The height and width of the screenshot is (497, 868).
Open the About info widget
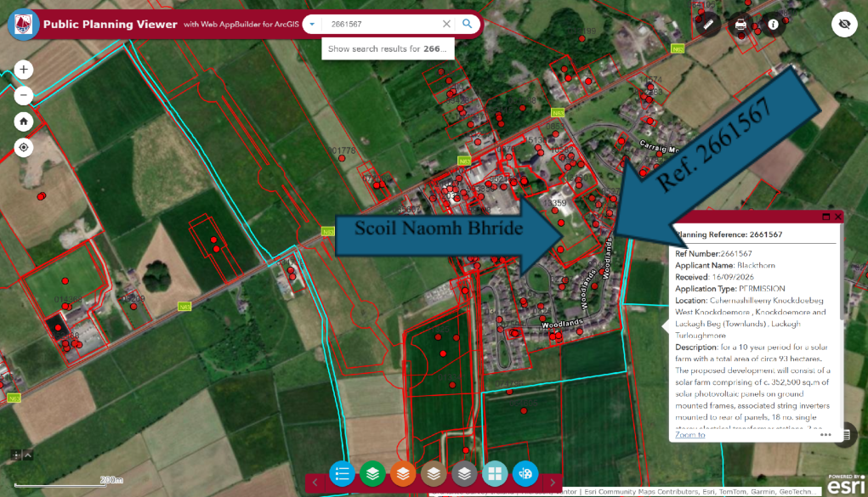(774, 25)
